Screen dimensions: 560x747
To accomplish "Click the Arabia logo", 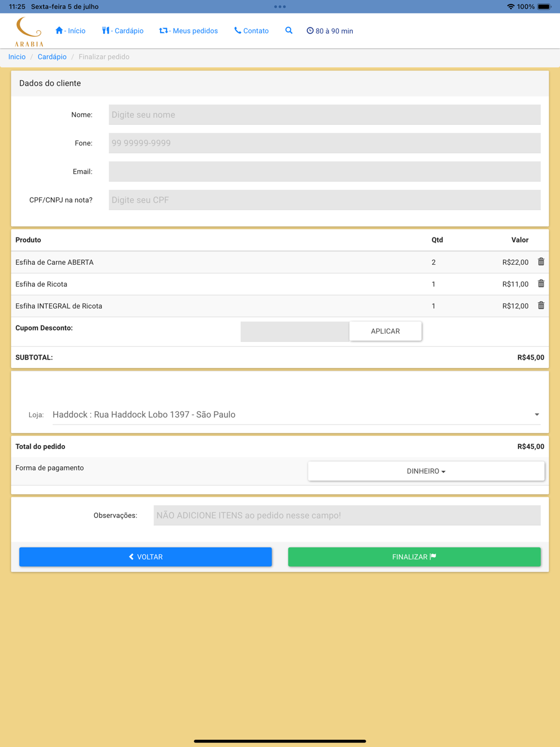I will (x=29, y=31).
